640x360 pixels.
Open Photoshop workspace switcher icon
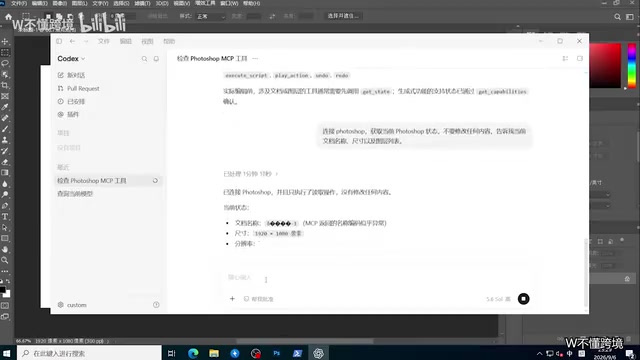(630, 17)
